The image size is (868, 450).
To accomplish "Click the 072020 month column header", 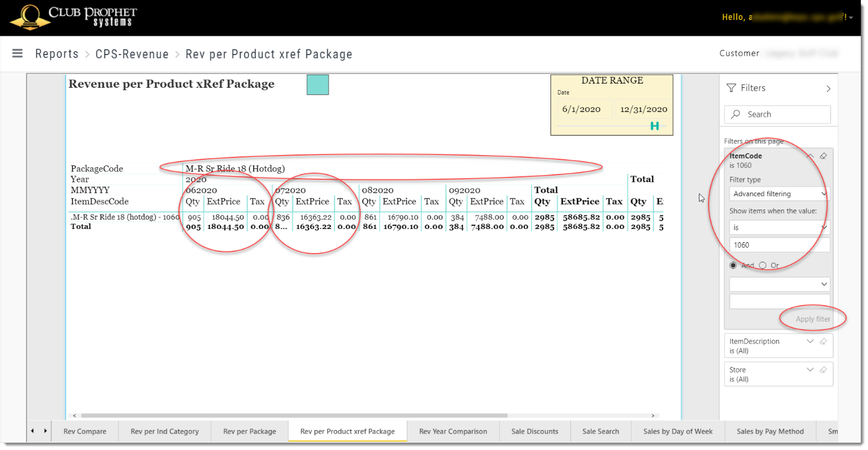I will [x=290, y=190].
